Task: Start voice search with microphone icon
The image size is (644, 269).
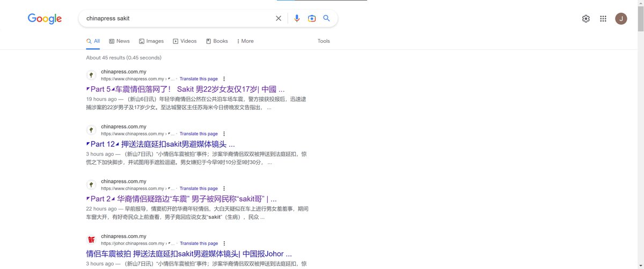Action: click(297, 18)
